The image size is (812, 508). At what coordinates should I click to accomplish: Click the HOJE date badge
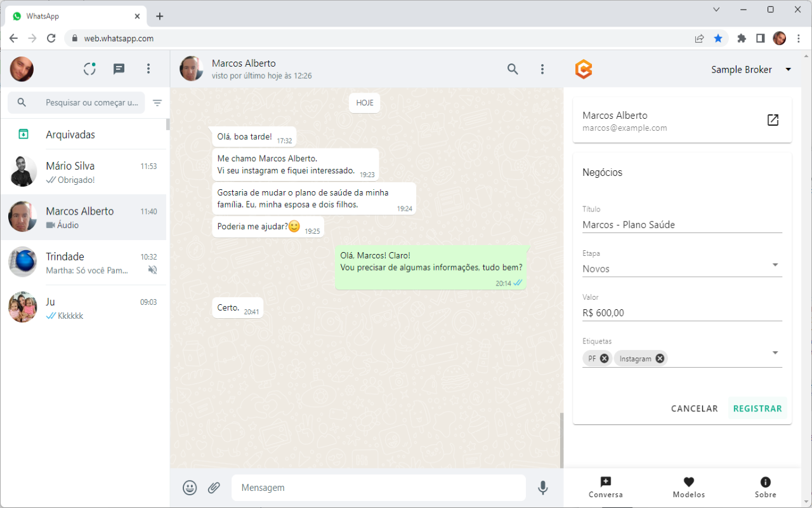[x=365, y=103]
